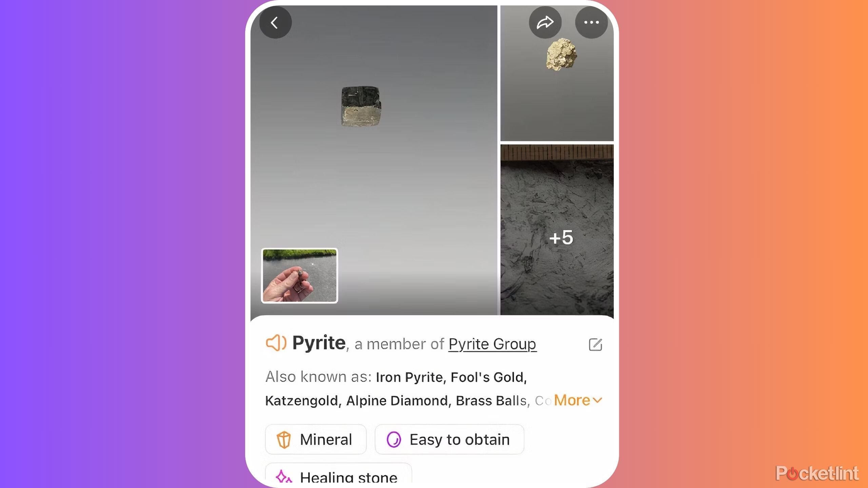868x488 pixels.
Task: Select the Mineral category icon
Action: 284,440
